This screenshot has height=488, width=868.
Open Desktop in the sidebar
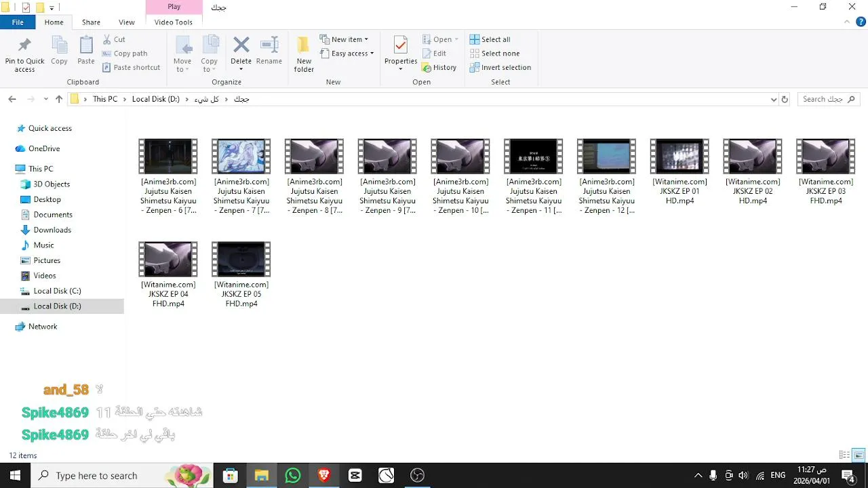tap(47, 199)
